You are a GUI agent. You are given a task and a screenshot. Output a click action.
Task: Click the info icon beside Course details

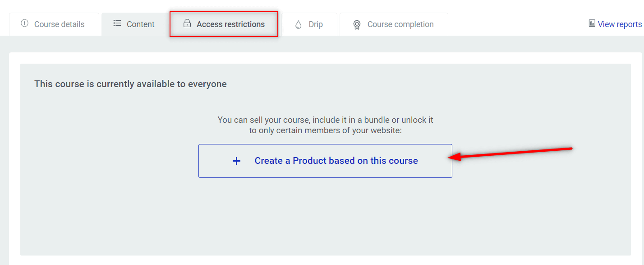(24, 23)
